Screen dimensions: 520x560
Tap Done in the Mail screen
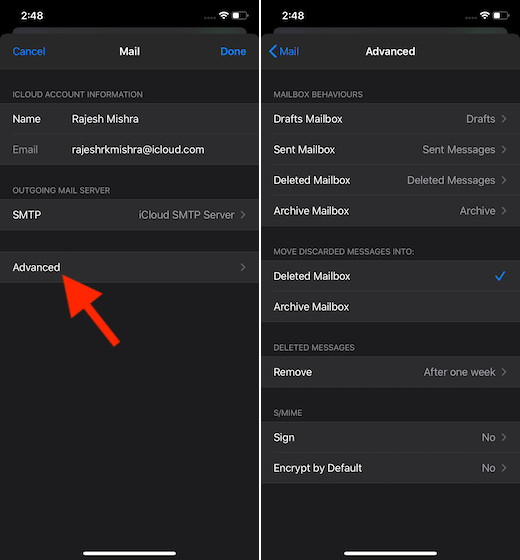pyautogui.click(x=233, y=51)
